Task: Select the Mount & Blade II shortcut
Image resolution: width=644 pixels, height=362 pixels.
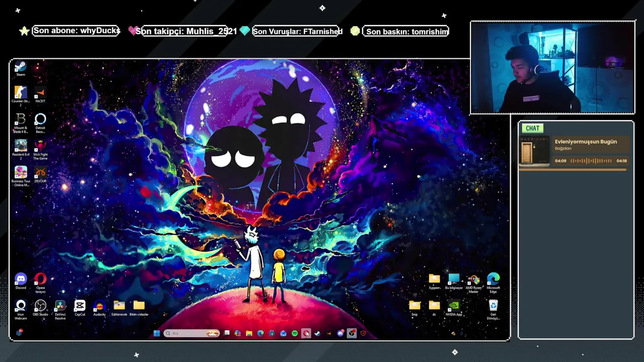Action: 21,123
